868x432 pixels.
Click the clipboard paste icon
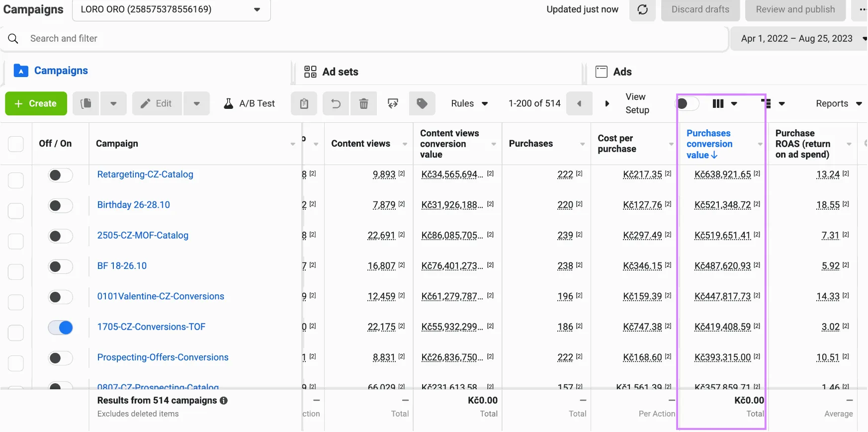[304, 103]
